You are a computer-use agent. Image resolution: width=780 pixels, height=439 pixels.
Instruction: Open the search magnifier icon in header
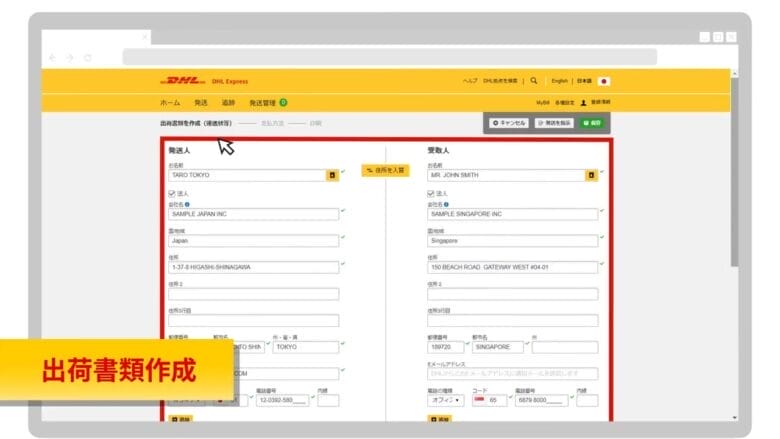pos(534,81)
